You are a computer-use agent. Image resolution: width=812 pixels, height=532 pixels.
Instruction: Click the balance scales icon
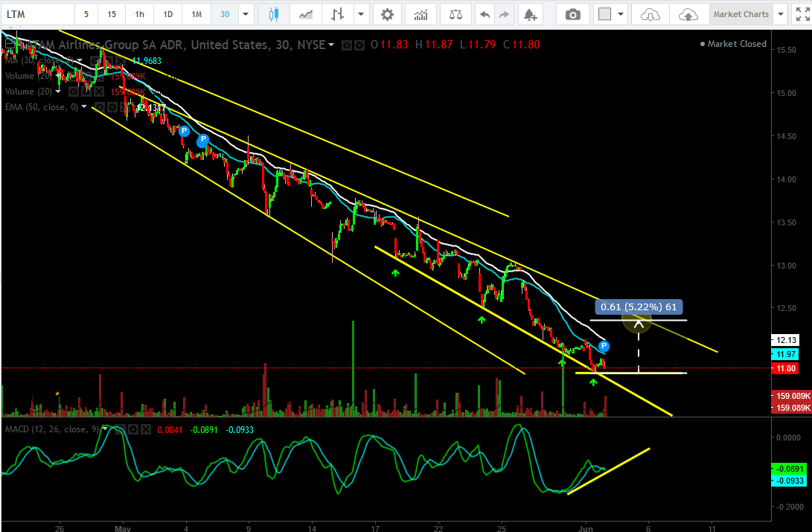point(455,14)
